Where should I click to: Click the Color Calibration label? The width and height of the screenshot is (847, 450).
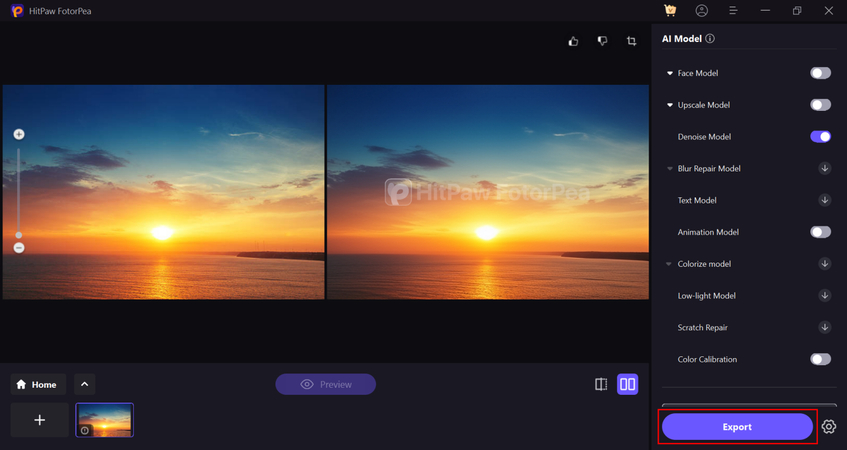707,359
